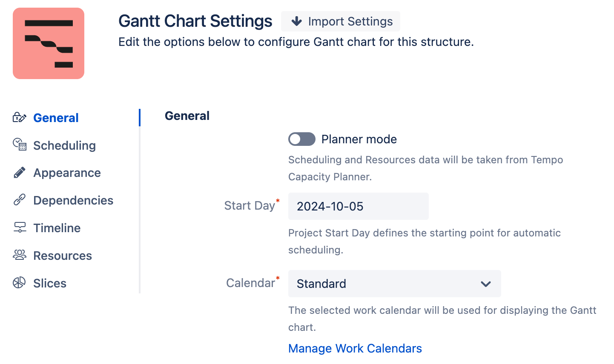Click the download arrow inside Import Settings
This screenshot has height=364, width=614.
tap(296, 21)
